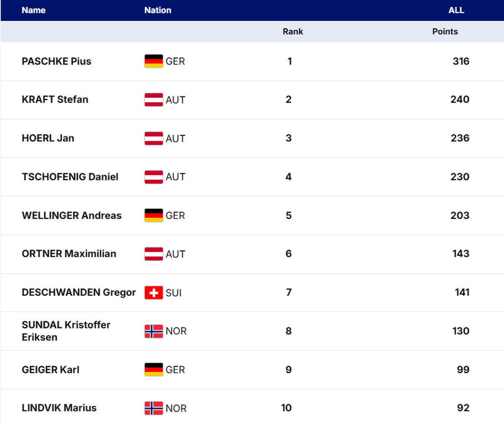Click the German flag beside Paschke Pius

tap(154, 61)
